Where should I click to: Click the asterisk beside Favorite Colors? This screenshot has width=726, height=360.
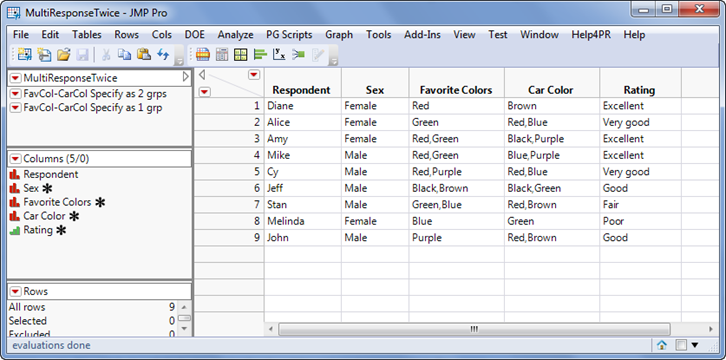click(x=100, y=202)
